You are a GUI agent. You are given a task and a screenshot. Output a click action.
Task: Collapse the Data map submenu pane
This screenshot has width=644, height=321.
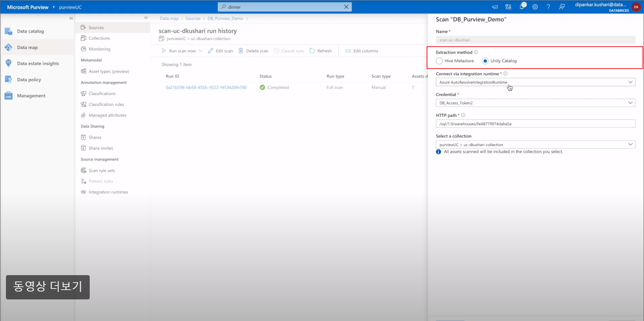pos(146,18)
